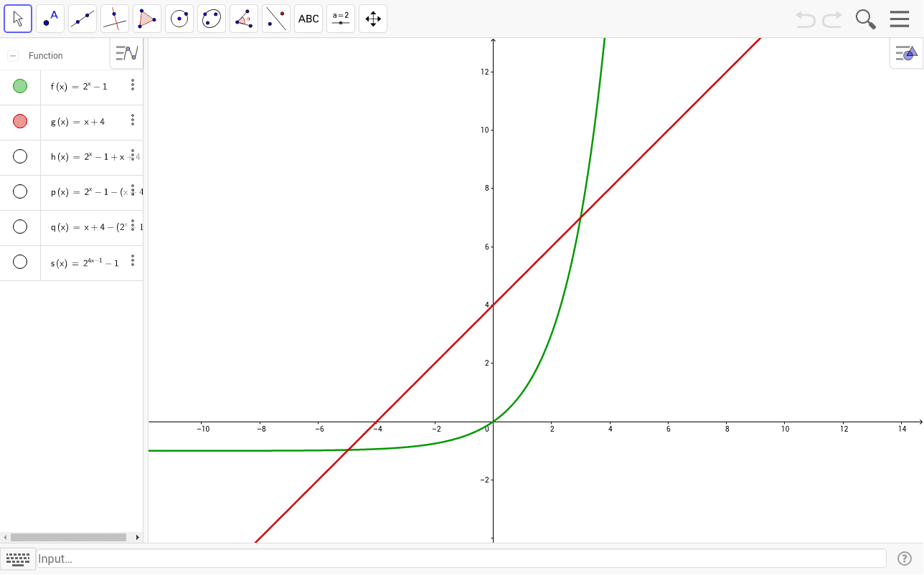Viewport: 924px width, 575px height.
Task: Redo the last undone action
Action: pos(832,19)
